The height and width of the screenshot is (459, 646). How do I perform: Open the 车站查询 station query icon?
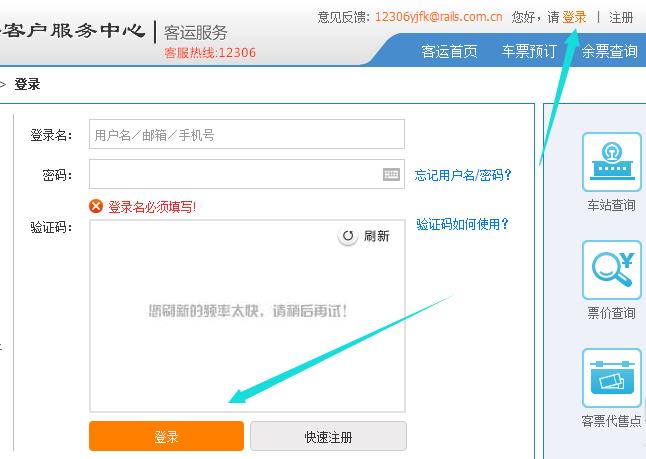(612, 162)
